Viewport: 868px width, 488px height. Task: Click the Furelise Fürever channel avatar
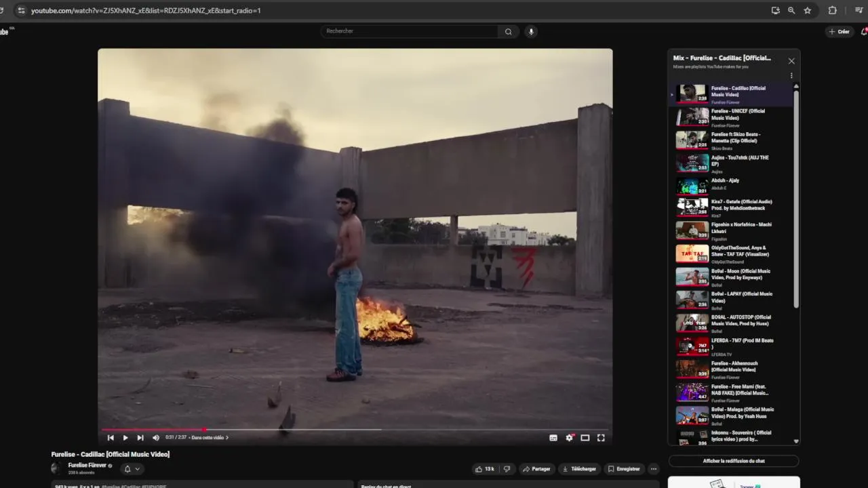(56, 468)
